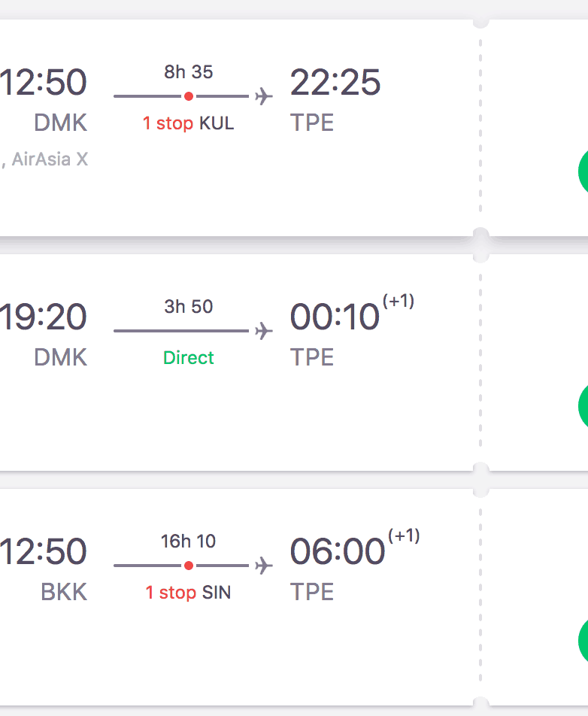
Task: Click the red stop dot on the 16h 10 route
Action: (189, 566)
